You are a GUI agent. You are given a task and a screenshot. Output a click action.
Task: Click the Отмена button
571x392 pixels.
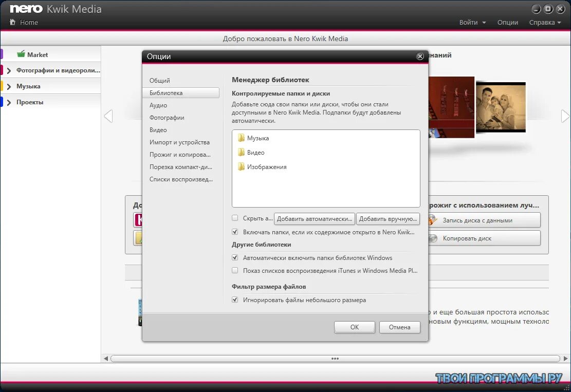tap(399, 327)
